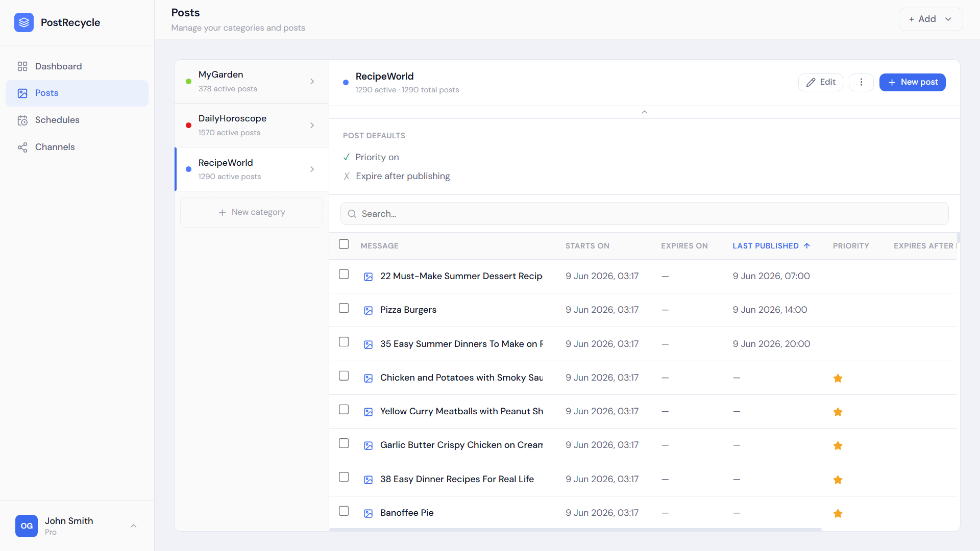980x551 pixels.
Task: Click image icon for 22 Must-Make Summer Dessert
Action: point(368,277)
